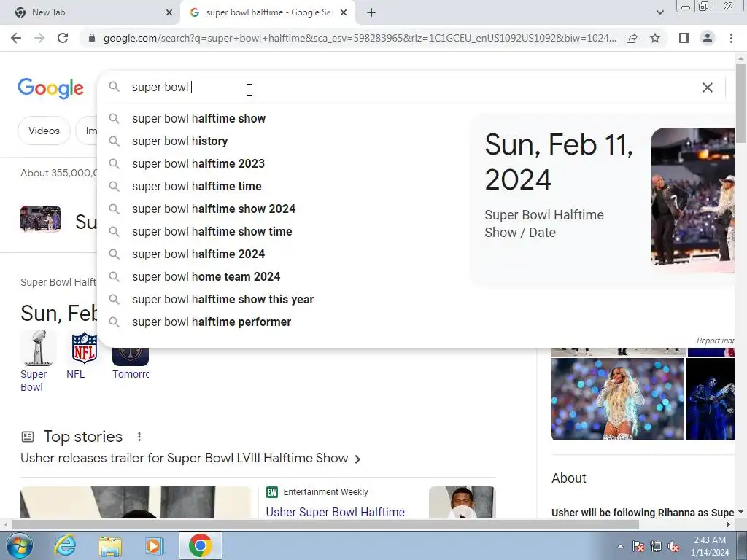The height and width of the screenshot is (560, 747).
Task: Open Top stories three-dot options
Action: pyautogui.click(x=139, y=437)
